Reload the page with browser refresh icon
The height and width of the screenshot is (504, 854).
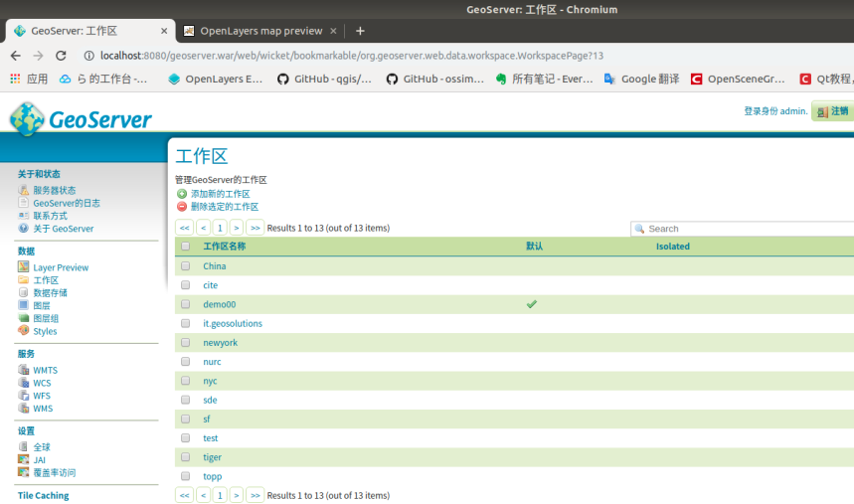(61, 56)
